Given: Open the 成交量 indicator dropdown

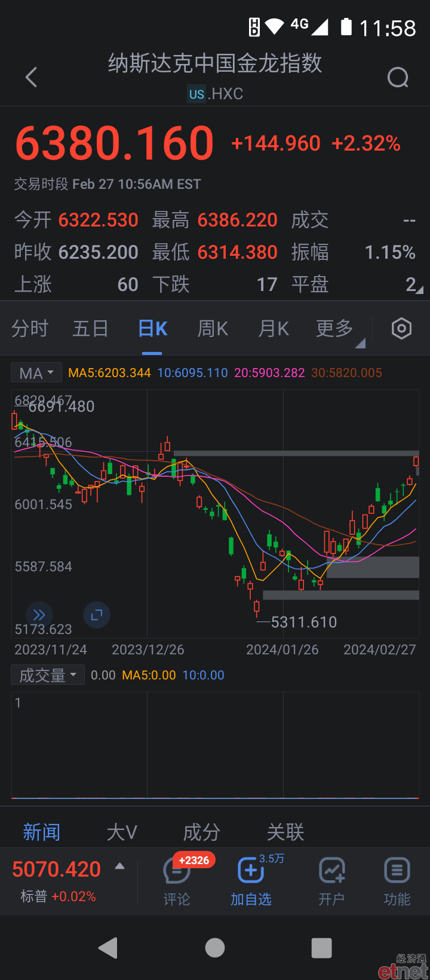Looking at the screenshot, I should 48,675.
